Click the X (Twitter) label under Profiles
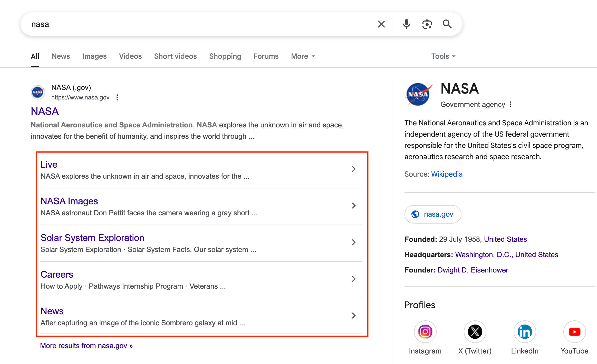 475,351
